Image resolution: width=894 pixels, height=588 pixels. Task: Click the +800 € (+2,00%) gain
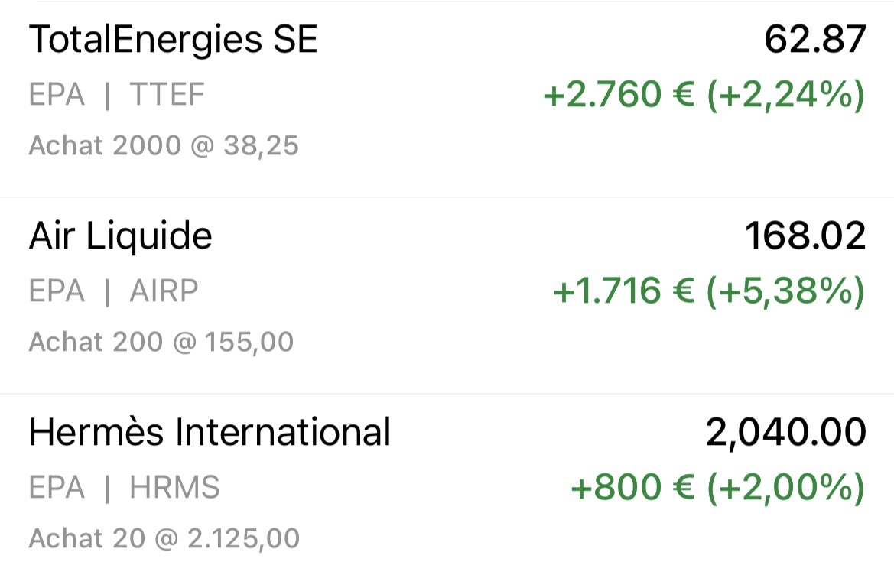(717, 488)
